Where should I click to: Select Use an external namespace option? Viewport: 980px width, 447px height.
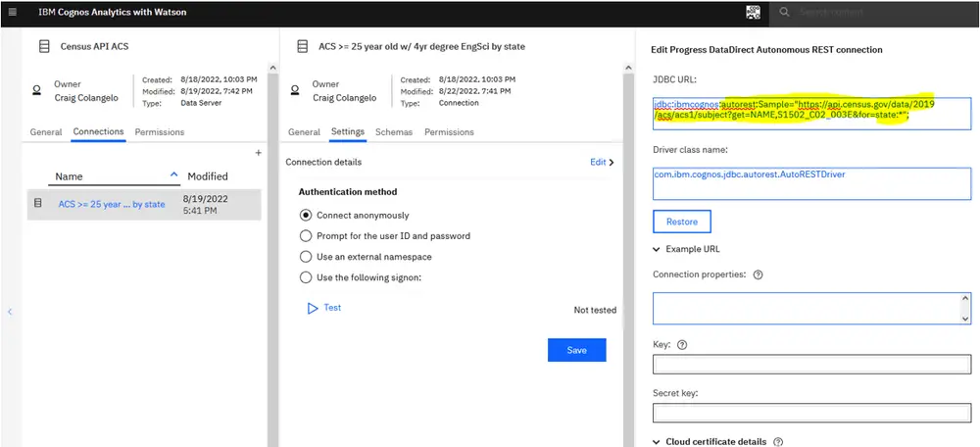[306, 256]
